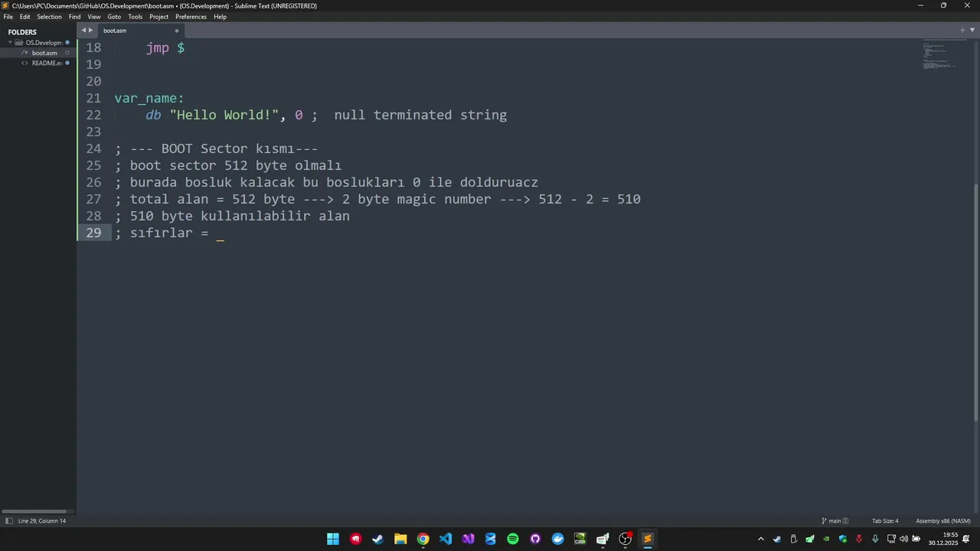Click Line 29, Column 14 status
Screen dimensions: 980x551
pyautogui.click(x=42, y=521)
